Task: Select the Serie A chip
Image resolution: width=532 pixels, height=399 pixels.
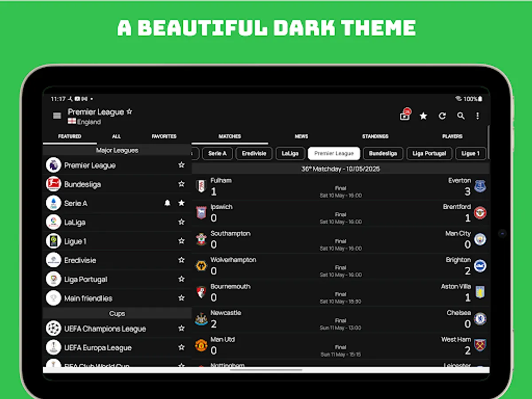Action: pos(217,153)
